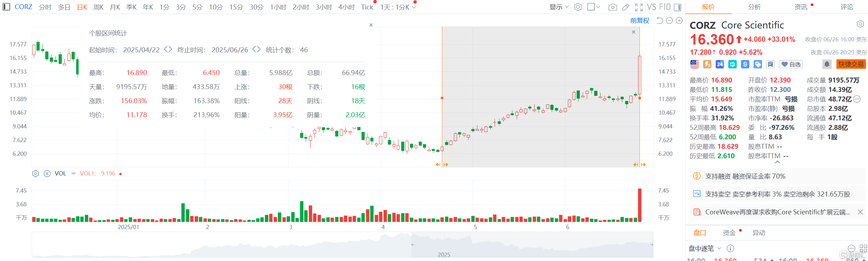
Task: Select the 盘口 tab
Action: tap(700, 233)
